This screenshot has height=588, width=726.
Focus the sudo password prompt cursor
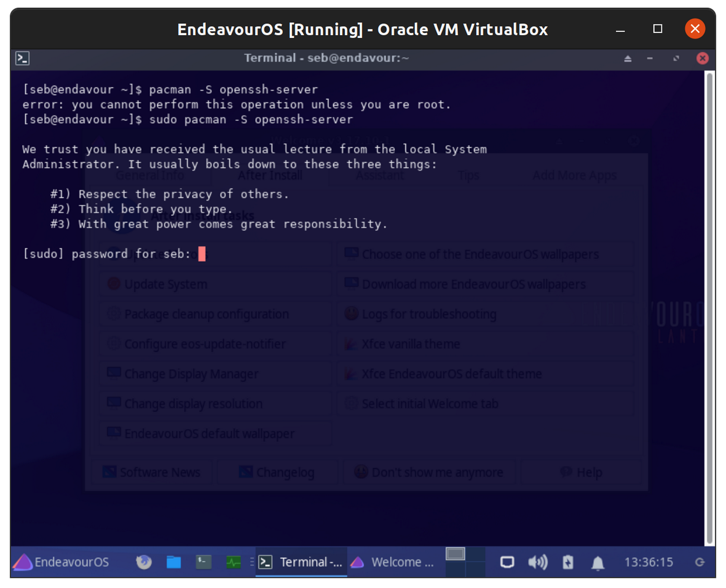(x=202, y=253)
